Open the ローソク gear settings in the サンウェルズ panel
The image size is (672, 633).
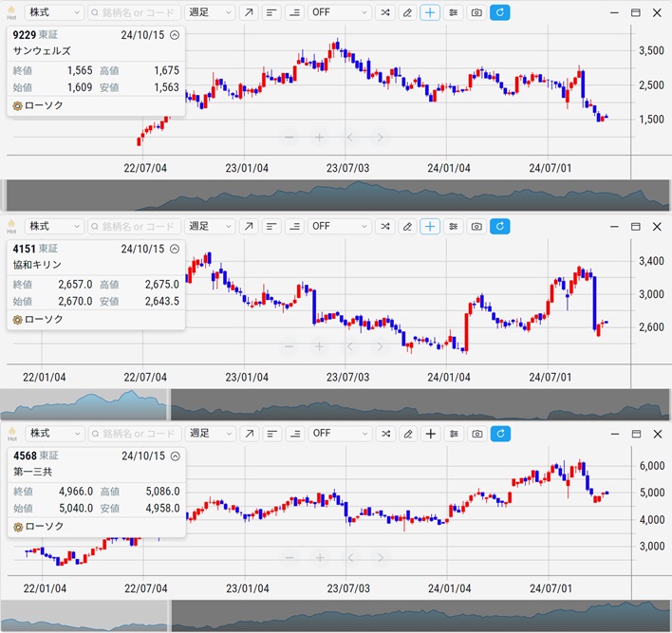[18, 105]
